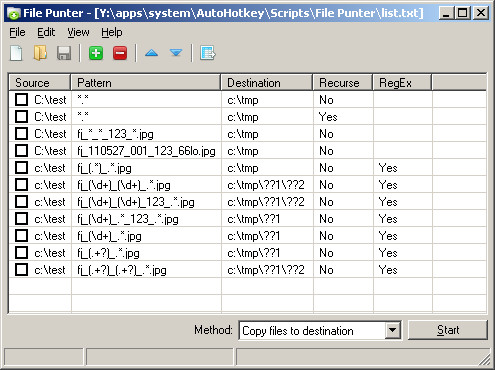Image resolution: width=495 pixels, height=370 pixels.
Task: Sort by the Destination column header
Action: [x=267, y=83]
